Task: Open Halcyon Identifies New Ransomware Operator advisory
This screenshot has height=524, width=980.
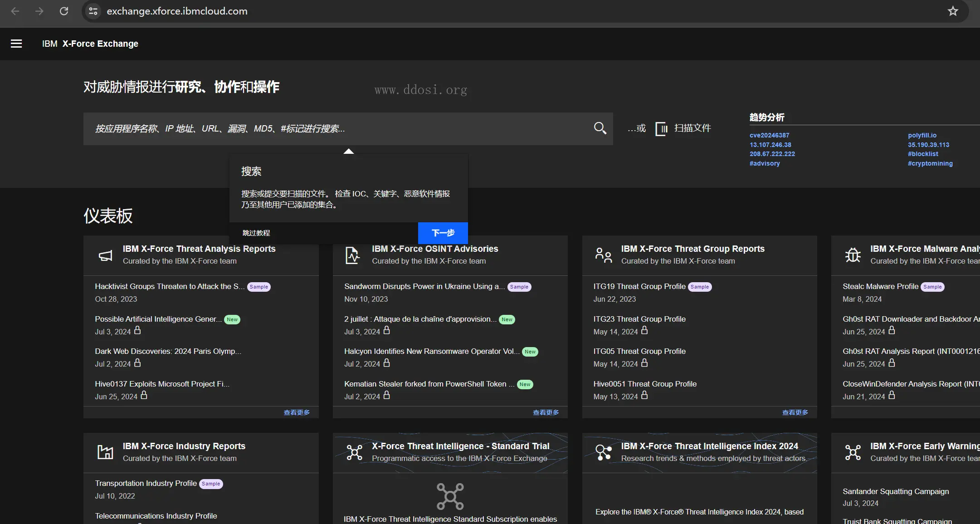Action: click(432, 351)
